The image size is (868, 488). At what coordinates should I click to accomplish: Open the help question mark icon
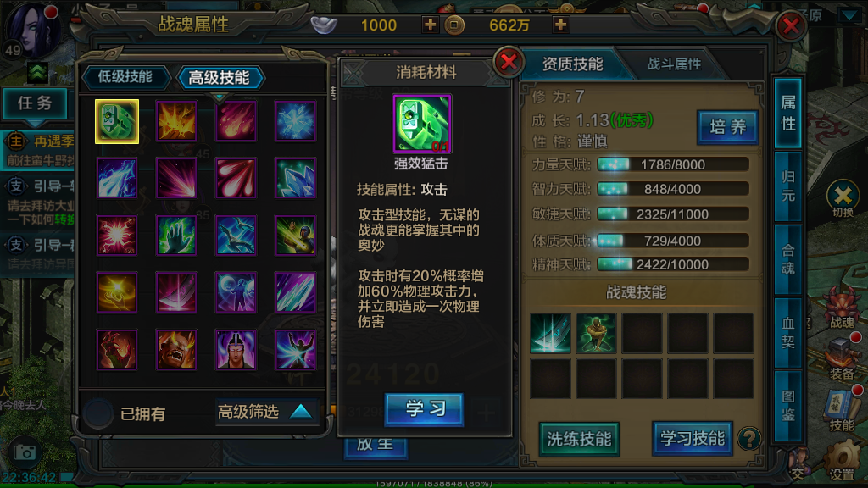[749, 440]
